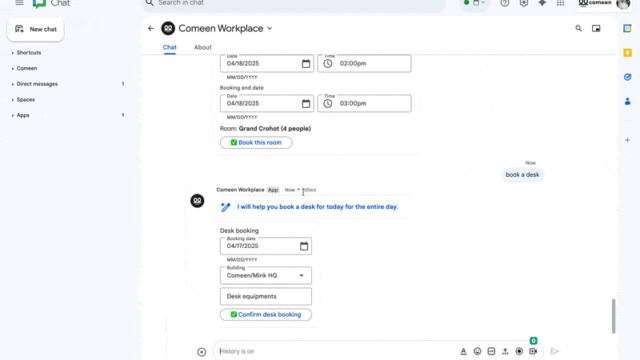
Task: Click the message input History is on
Action: (337, 351)
